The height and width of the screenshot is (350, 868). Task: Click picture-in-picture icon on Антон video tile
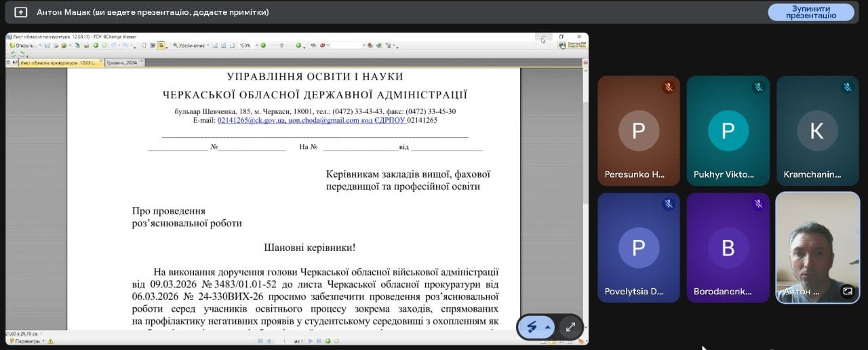[x=847, y=291]
